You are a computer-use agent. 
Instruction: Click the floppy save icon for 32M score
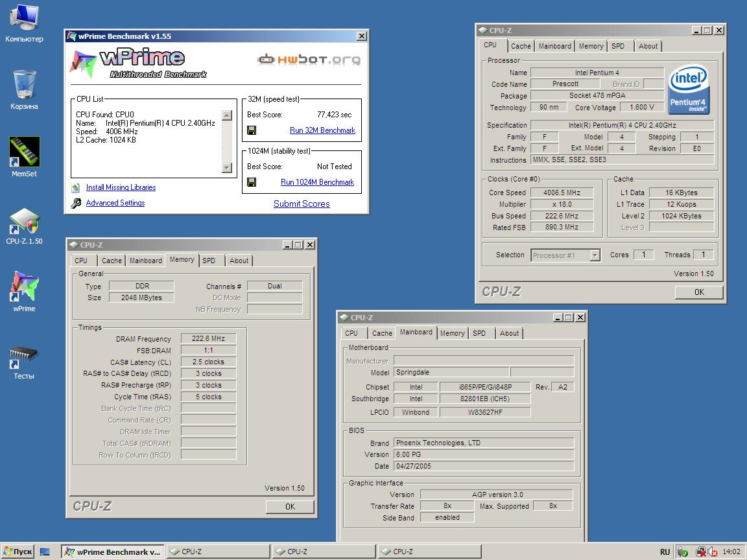[252, 130]
